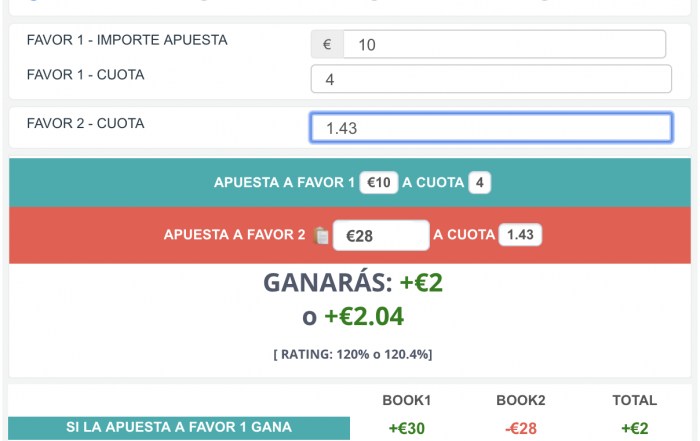Click the 1.43 odds badge in red bar

tap(520, 235)
